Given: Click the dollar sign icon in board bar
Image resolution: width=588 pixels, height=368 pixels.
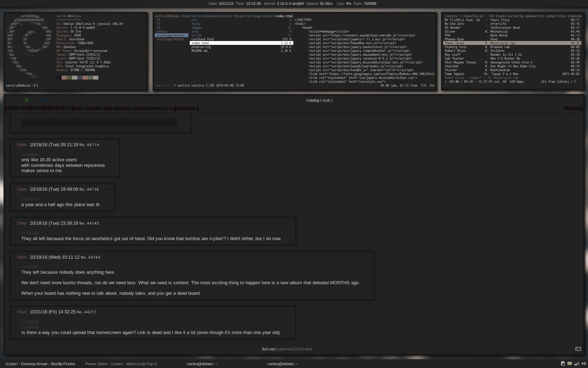Looking at the screenshot, I should [x=63, y=108].
